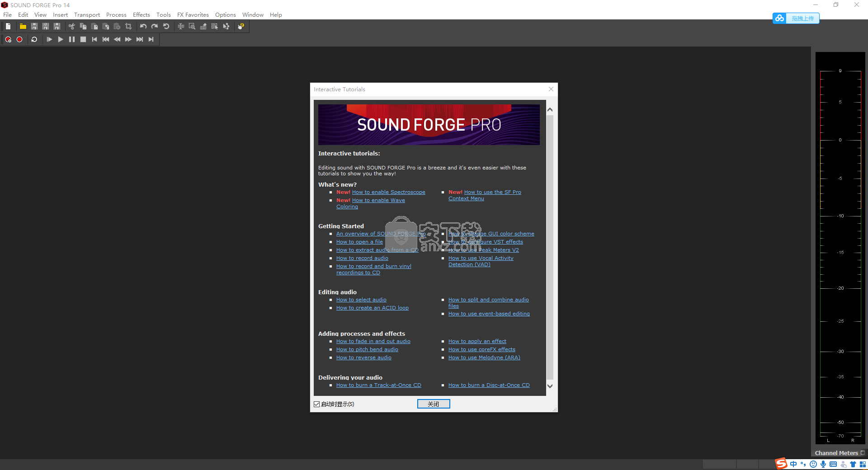Select the Magnify zoom tool icon

coord(192,26)
